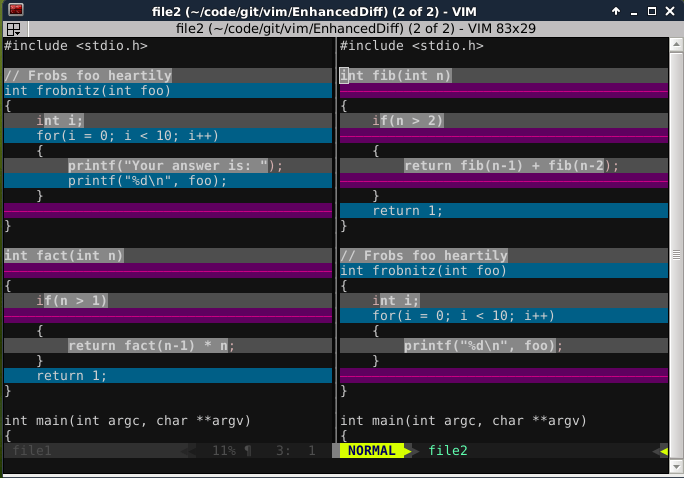Click 'int fib(int n)' line

tap(396, 75)
